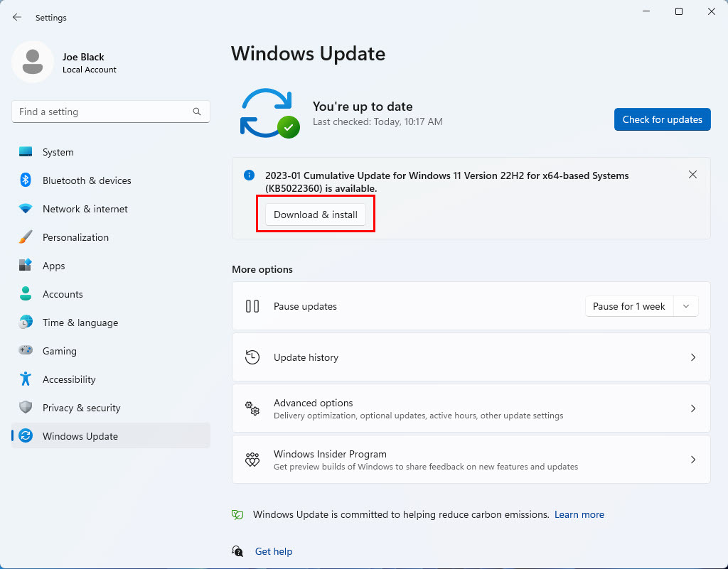The width and height of the screenshot is (728, 569).
Task: Expand the pause duration dropdown arrow
Action: pos(686,306)
